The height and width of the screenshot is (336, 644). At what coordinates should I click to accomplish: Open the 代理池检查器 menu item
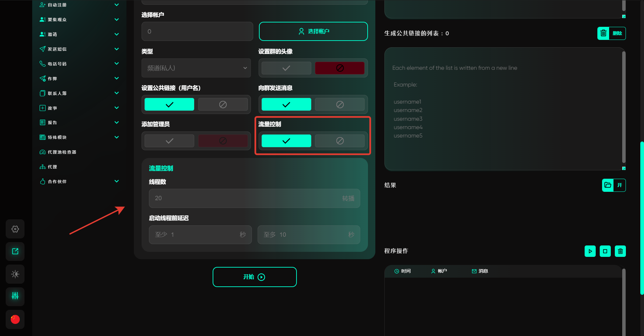[62, 152]
